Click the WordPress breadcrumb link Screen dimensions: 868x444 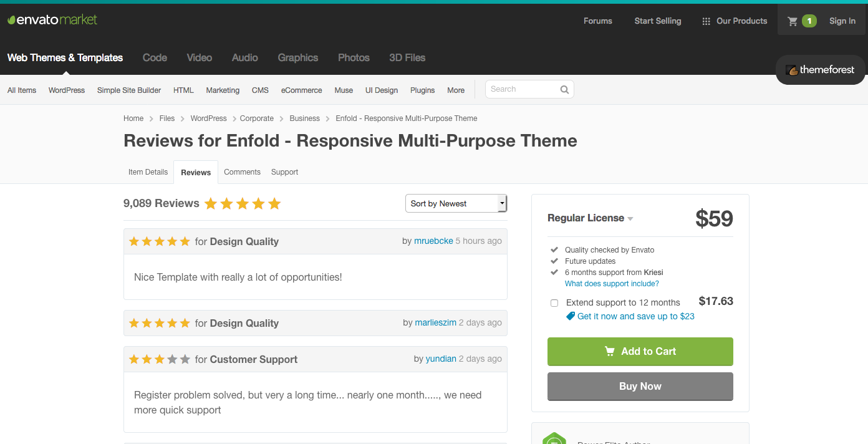pyautogui.click(x=208, y=118)
